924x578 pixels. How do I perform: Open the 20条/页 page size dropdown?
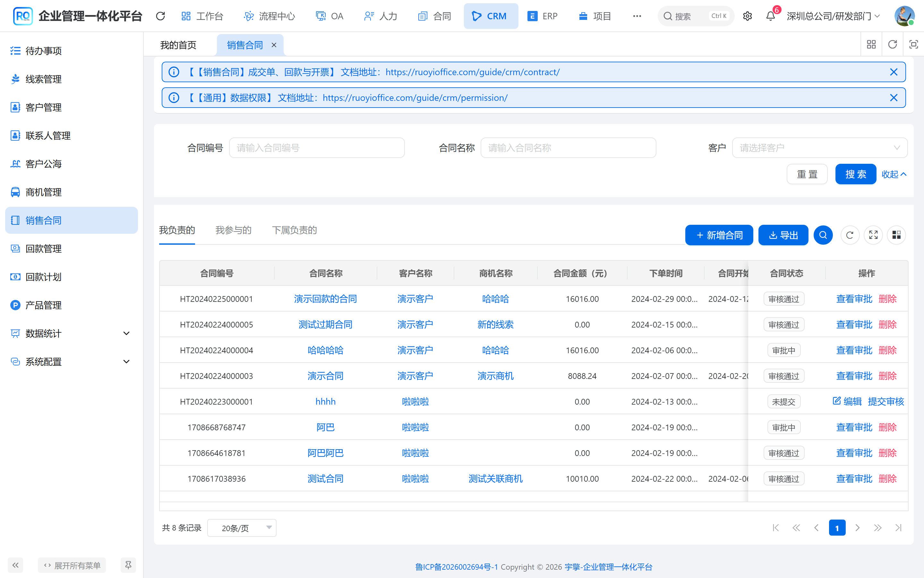tap(242, 528)
